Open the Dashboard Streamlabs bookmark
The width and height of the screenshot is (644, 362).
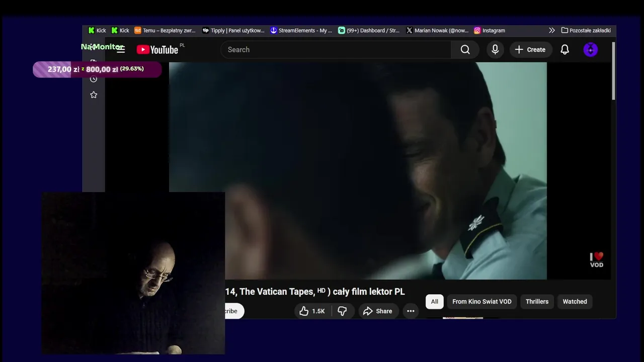[369, 30]
